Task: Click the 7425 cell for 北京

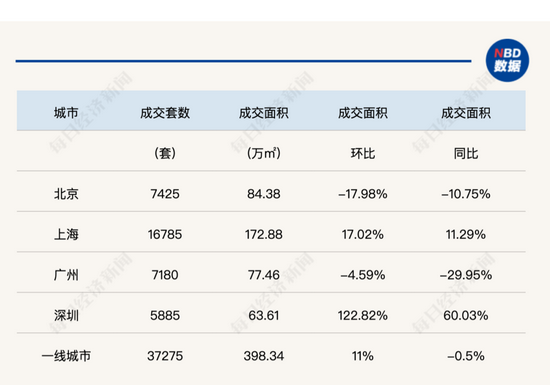Action: coord(165,194)
